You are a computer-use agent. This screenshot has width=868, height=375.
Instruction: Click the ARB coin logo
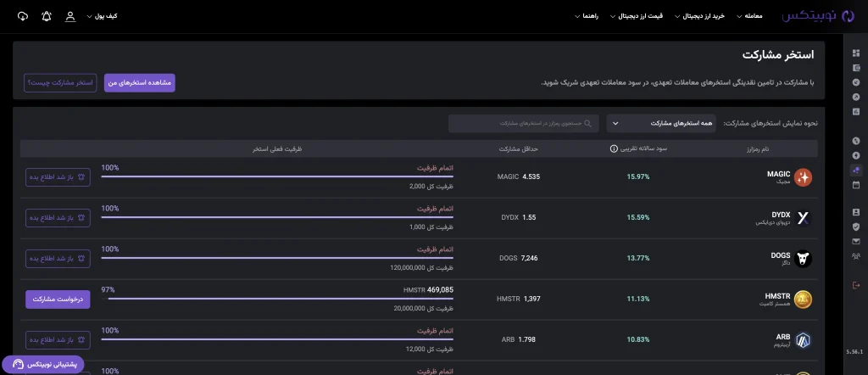click(803, 340)
